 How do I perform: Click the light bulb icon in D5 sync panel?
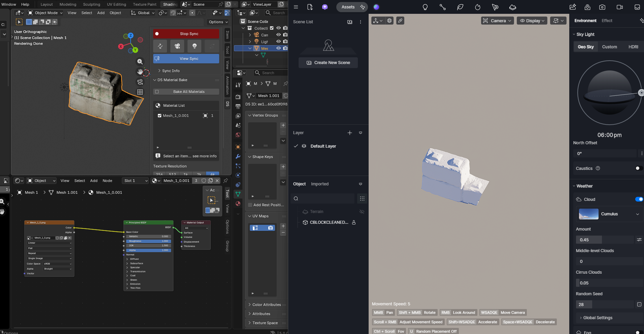pyautogui.click(x=194, y=46)
